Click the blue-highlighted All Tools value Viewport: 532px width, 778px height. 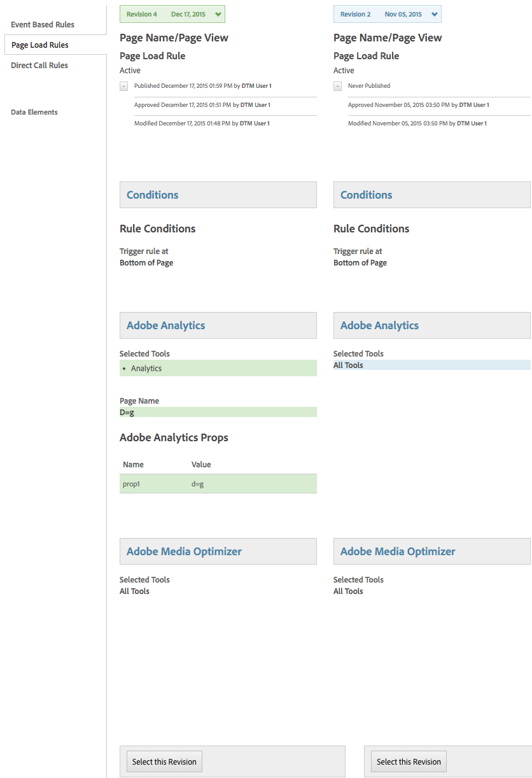(x=349, y=365)
